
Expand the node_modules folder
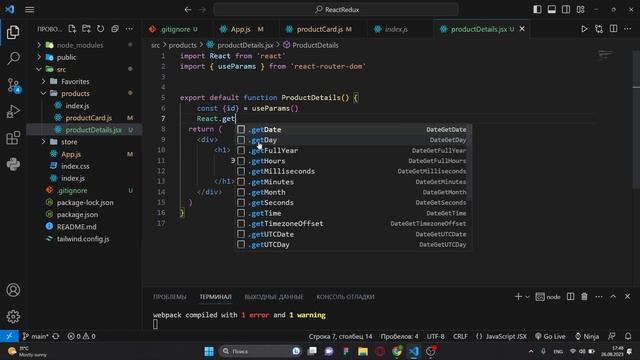[x=39, y=45]
